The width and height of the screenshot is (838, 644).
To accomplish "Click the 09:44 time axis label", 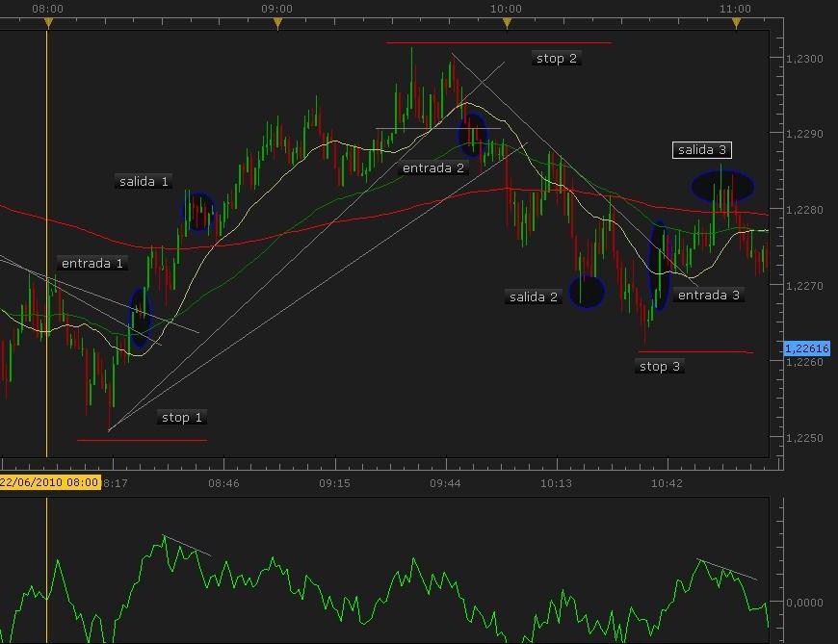I will coord(445,483).
